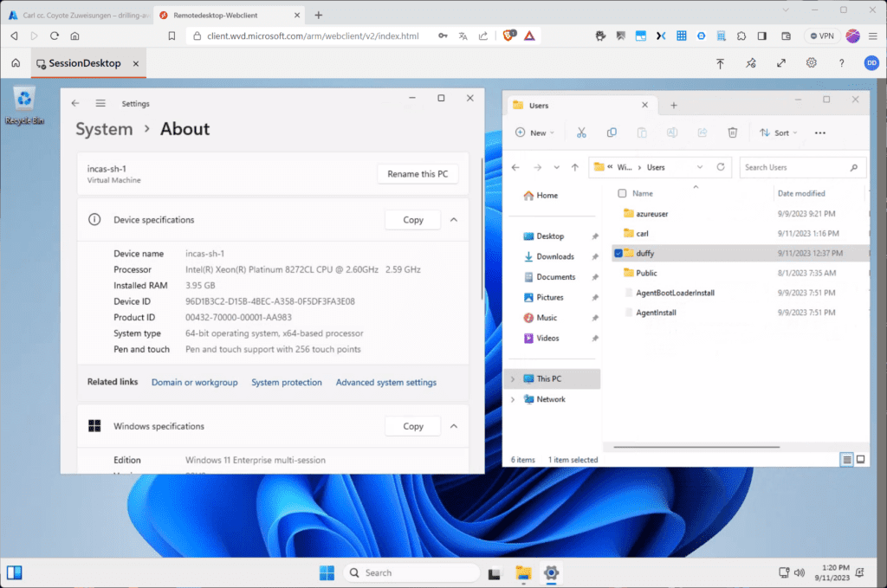Click the pin toolbar icon in webclient
The image size is (887, 588).
751,63
